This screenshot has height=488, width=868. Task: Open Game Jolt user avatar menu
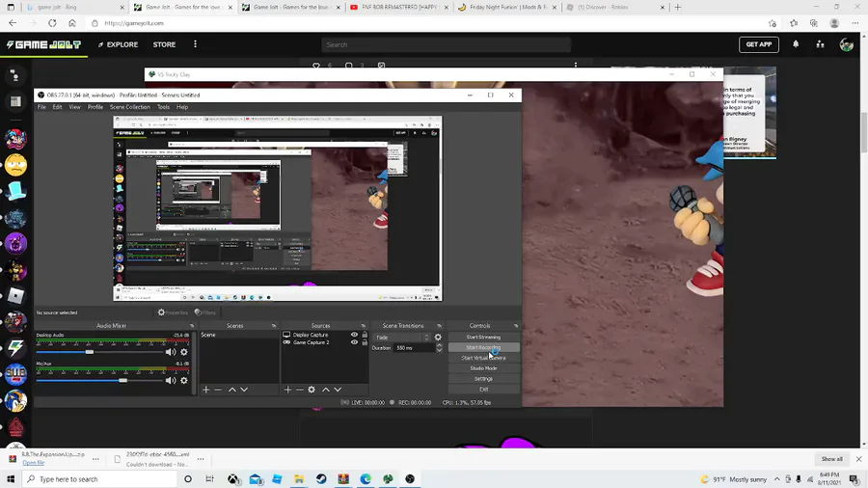[x=847, y=44]
